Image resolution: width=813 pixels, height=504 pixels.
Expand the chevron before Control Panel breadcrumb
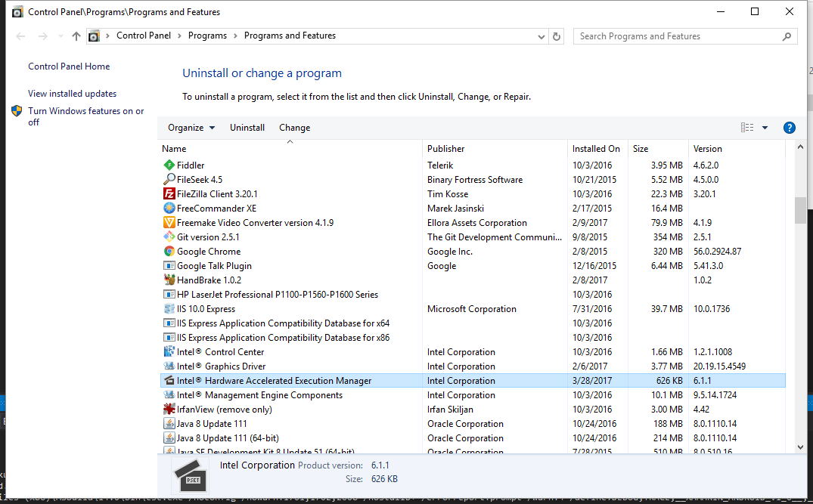(108, 36)
